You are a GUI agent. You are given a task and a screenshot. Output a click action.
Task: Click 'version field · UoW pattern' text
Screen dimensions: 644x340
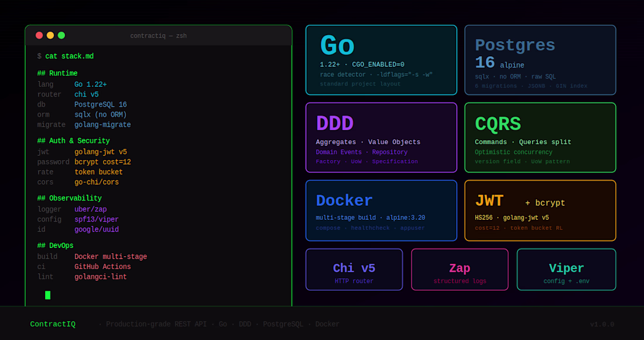(522, 162)
